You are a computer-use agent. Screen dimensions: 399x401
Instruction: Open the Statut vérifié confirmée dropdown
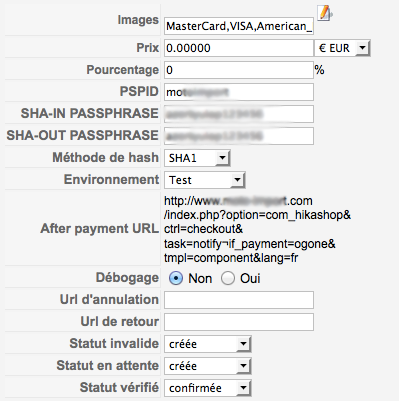[x=207, y=388]
